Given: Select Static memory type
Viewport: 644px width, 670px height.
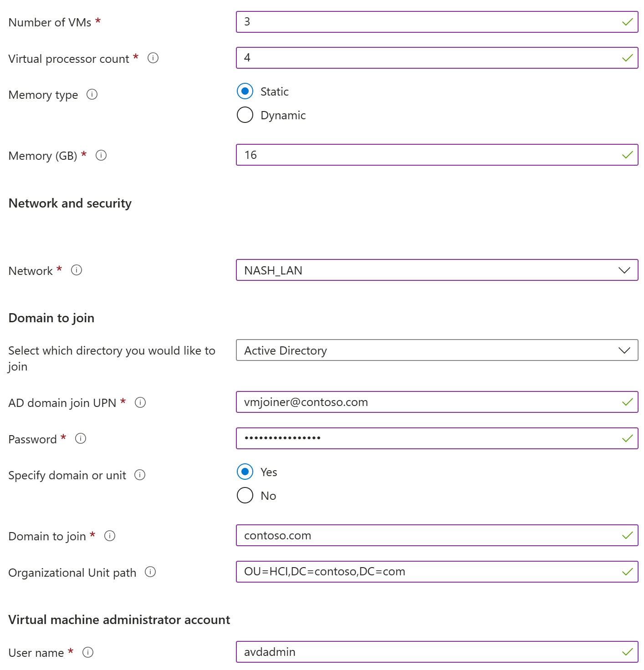Looking at the screenshot, I should (x=245, y=91).
